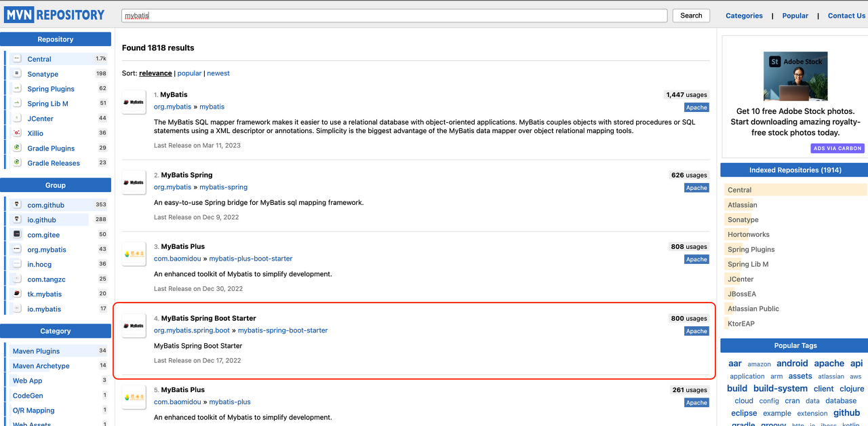868x426 pixels.
Task: Click the MyBatis Spring Boot Starter logo
Action: tap(134, 326)
